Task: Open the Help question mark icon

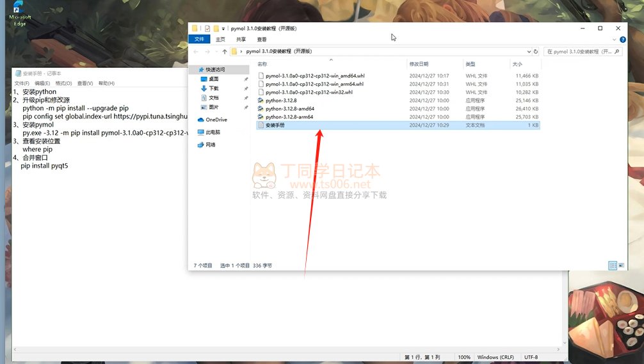Action: 623,40
